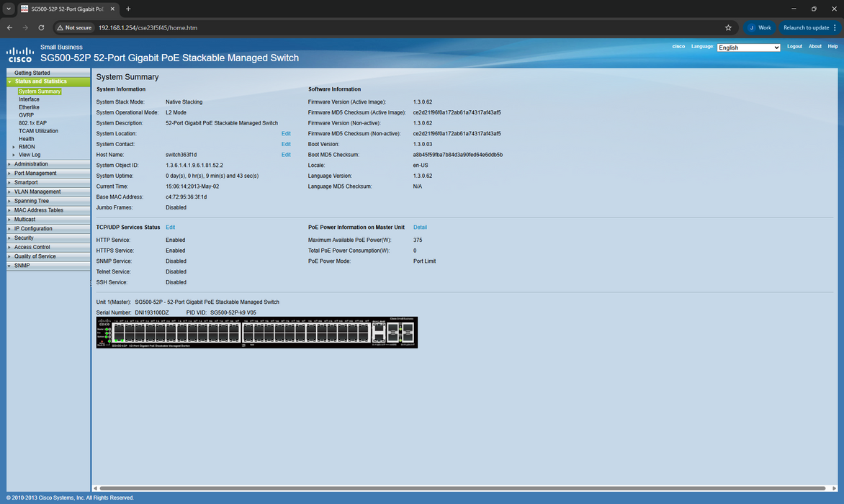The height and width of the screenshot is (504, 844).
Task: Click the browser address bar URL
Action: click(148, 27)
